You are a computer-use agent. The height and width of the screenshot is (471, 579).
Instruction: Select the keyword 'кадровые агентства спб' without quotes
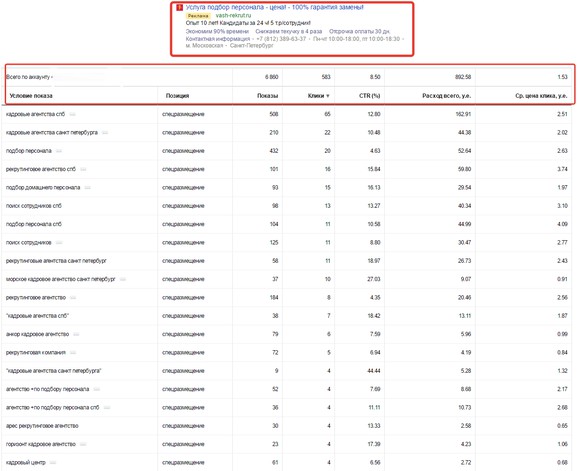pyautogui.click(x=35, y=114)
